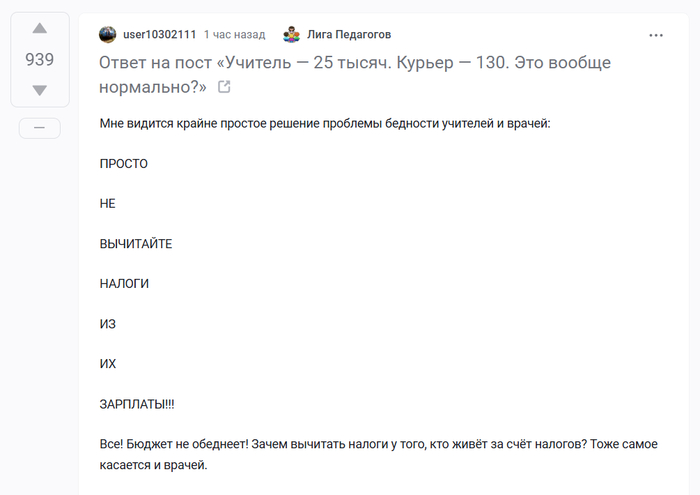
Task: Upvote the post with the up arrow
Action: 40,28
